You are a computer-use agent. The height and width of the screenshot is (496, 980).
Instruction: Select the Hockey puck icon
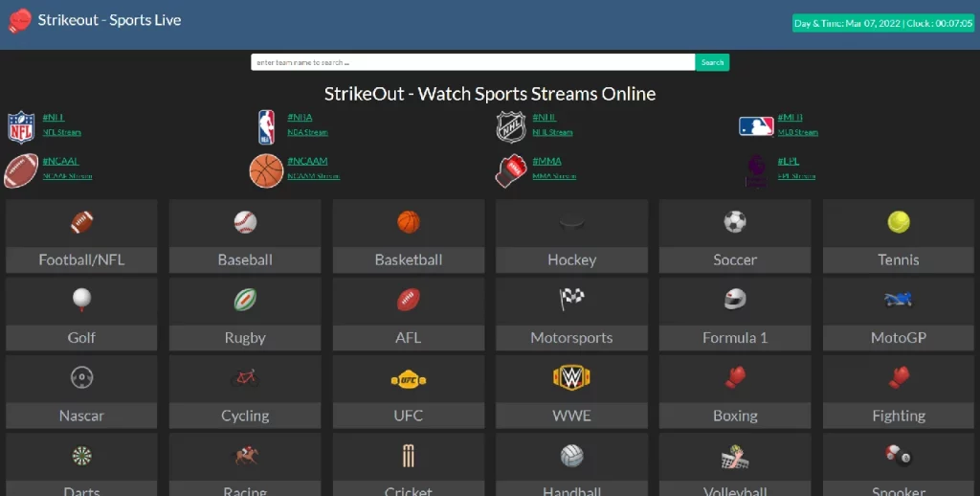[572, 222]
